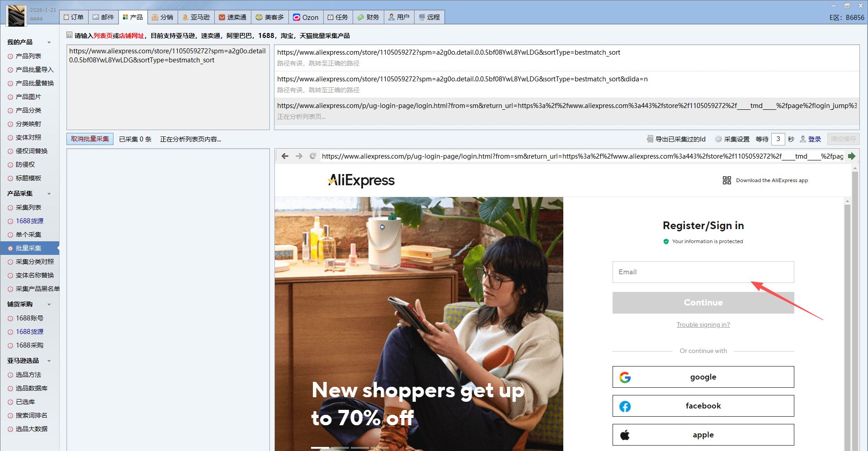Collapse the 我的产品 sidebar section

tap(49, 42)
